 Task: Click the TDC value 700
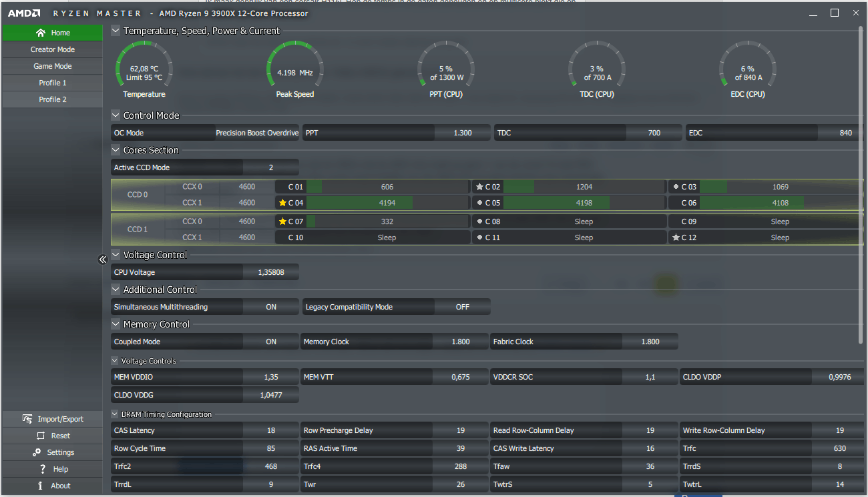click(654, 133)
